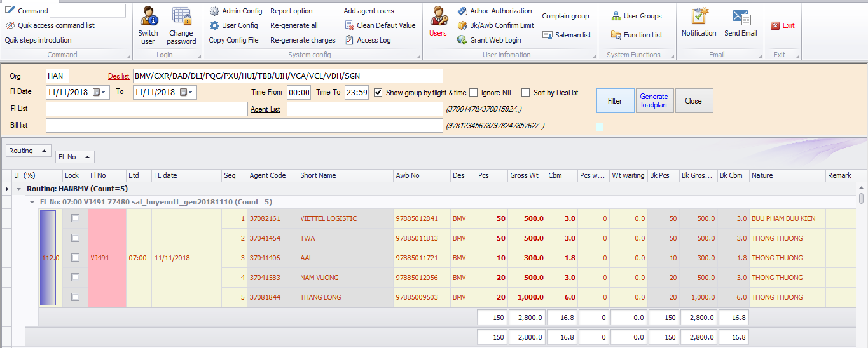This screenshot has width=868, height=348.
Task: Open the Fl Date from calendar dropdown
Action: point(101,93)
